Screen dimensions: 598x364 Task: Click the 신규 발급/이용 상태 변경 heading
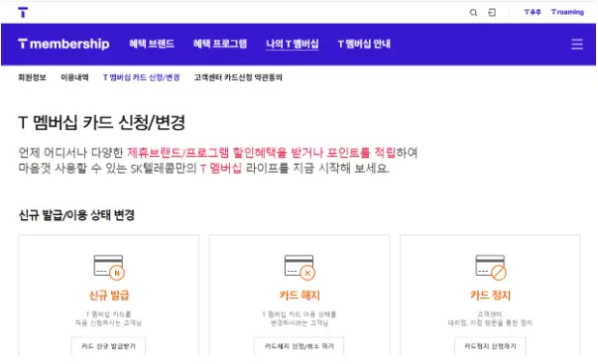[76, 215]
